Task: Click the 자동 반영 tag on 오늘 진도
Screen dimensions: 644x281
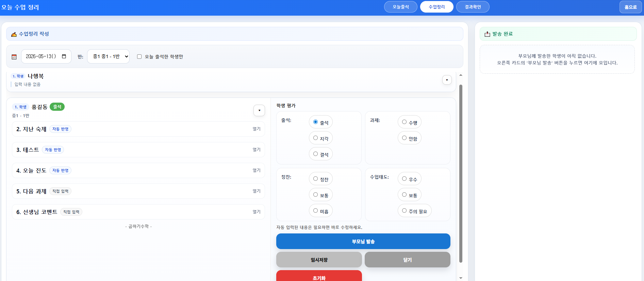Action: (61, 171)
